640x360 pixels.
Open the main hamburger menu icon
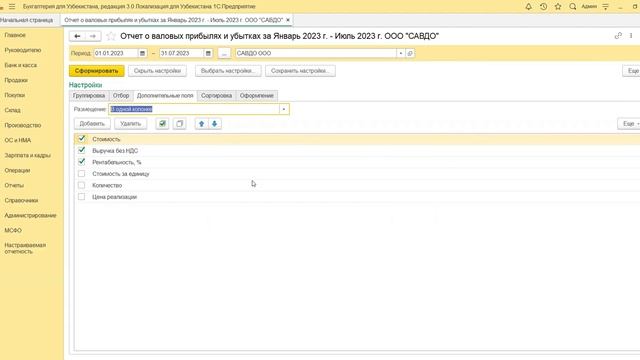pos(12,7)
